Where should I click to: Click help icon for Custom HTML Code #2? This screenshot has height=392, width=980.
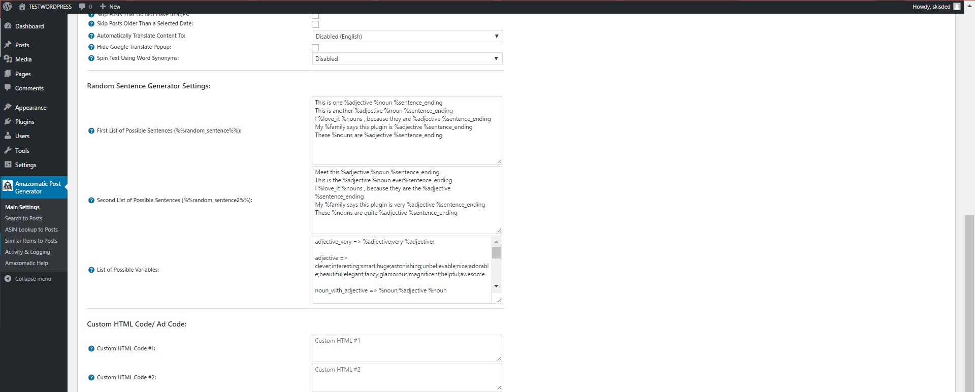tap(91, 377)
